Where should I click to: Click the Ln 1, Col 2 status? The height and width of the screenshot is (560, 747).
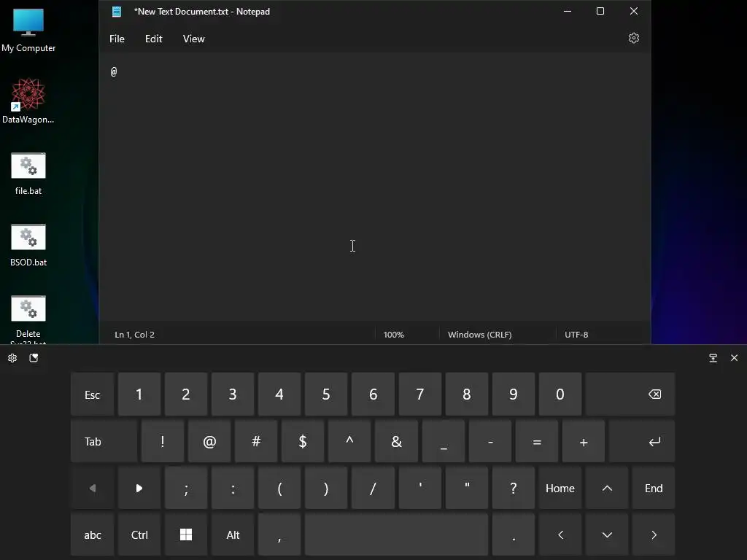pos(134,335)
